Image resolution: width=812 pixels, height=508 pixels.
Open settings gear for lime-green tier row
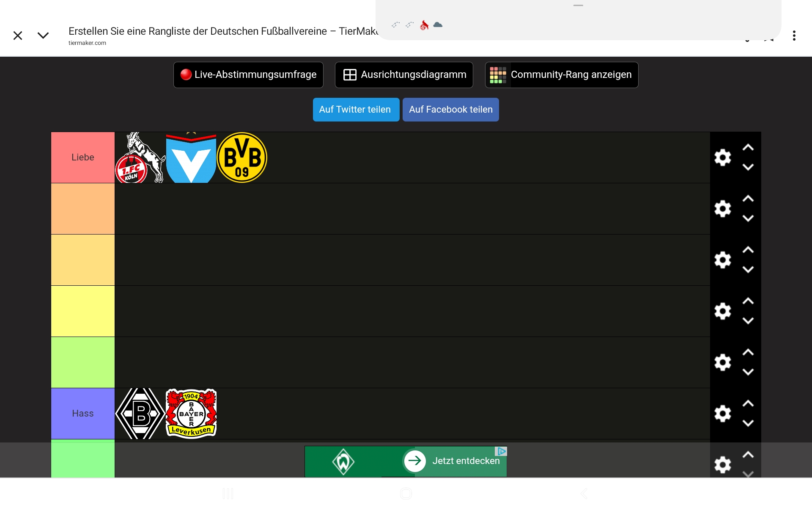723,362
